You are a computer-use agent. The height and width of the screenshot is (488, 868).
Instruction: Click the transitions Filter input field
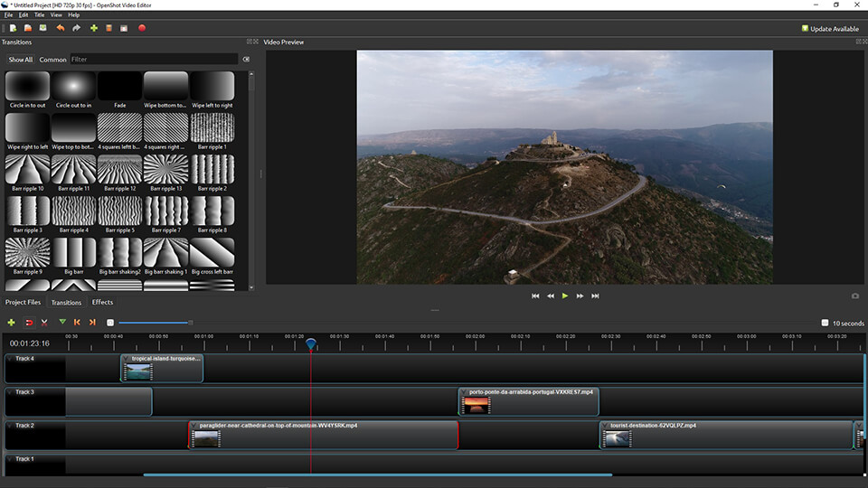point(154,60)
